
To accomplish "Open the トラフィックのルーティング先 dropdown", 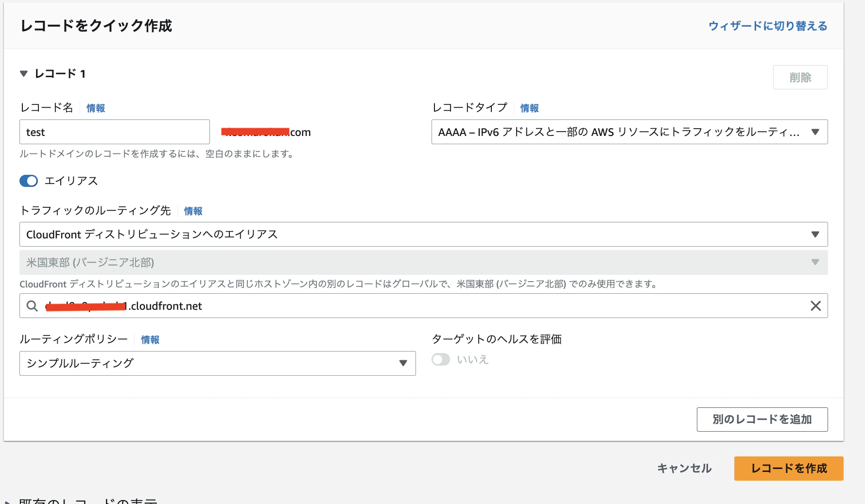I will pyautogui.click(x=816, y=234).
